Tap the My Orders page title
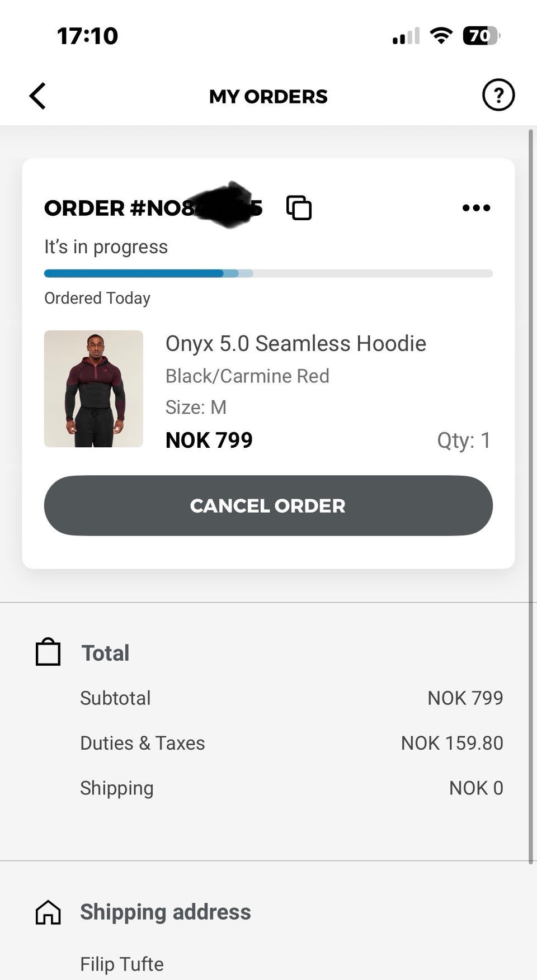Viewport: 537px width, 980px height. [268, 96]
